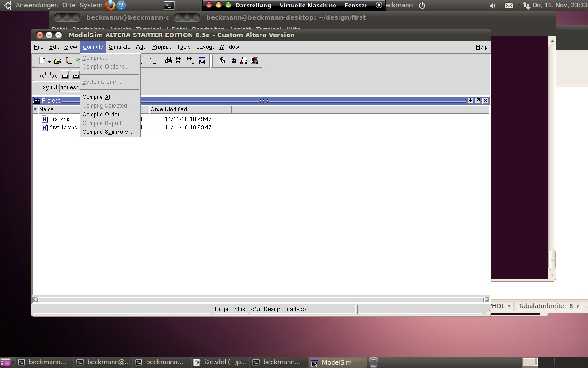The image size is (588, 368).
Task: Click the binoculars Find icon
Action: coord(169,61)
